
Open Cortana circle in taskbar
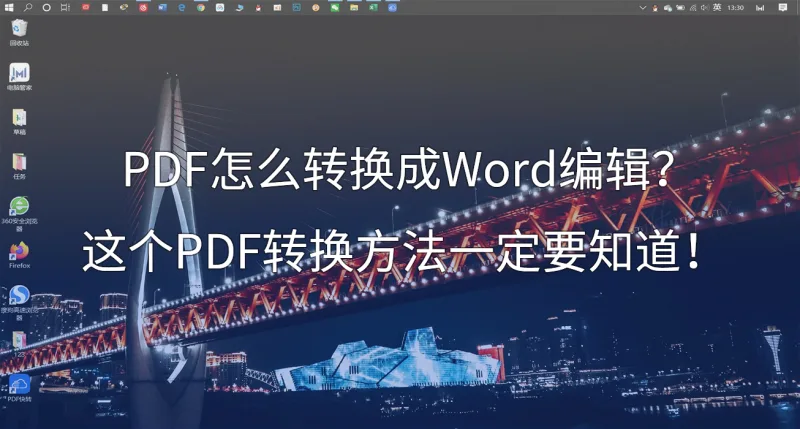click(x=46, y=8)
